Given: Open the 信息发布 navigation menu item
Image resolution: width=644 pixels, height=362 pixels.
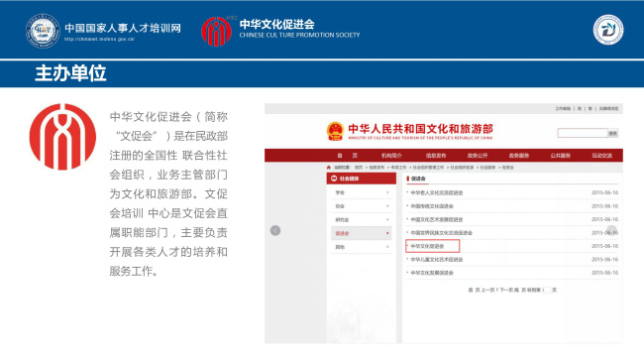Looking at the screenshot, I should [x=436, y=156].
